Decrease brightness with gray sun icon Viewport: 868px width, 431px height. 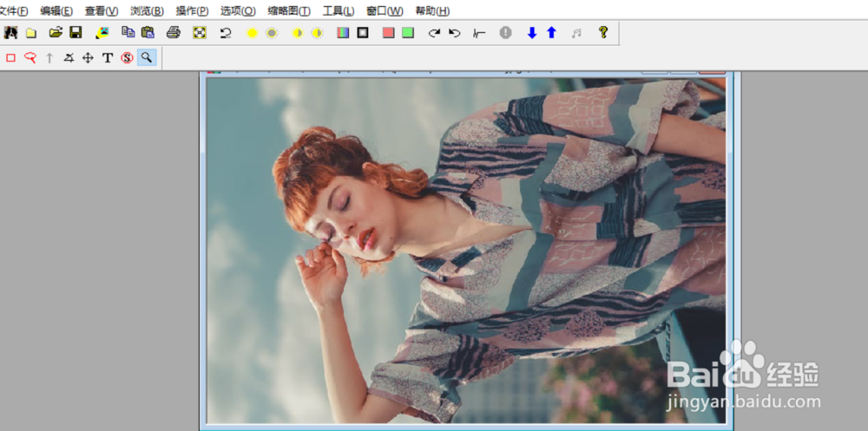pyautogui.click(x=271, y=33)
